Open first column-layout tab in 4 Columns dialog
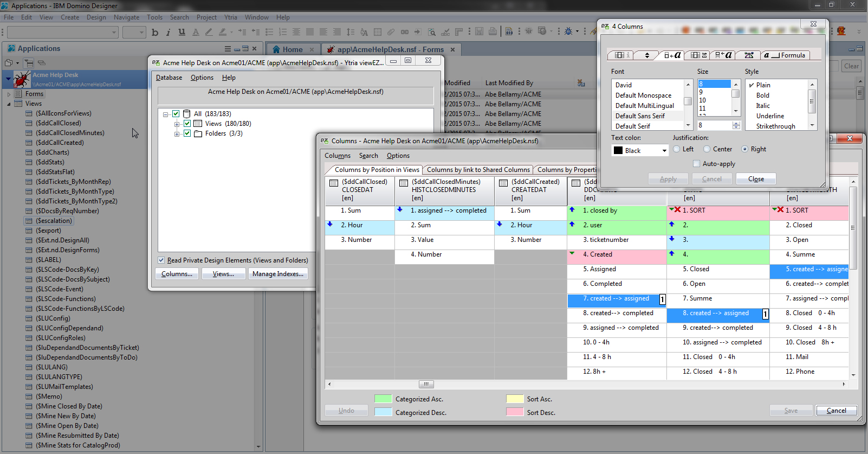This screenshot has width=868, height=454. pyautogui.click(x=619, y=55)
